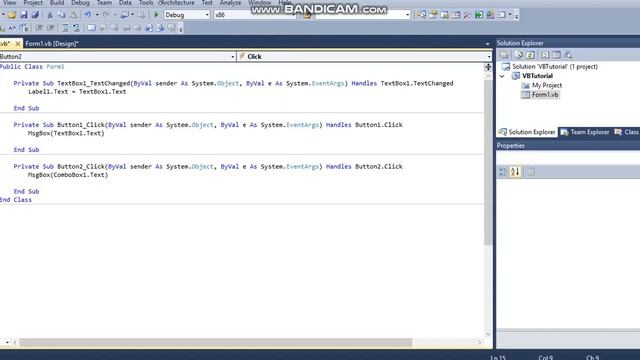Collapse the VBTutorial project node
Image resolution: width=640 pixels, height=360 pixels.
tap(502, 76)
